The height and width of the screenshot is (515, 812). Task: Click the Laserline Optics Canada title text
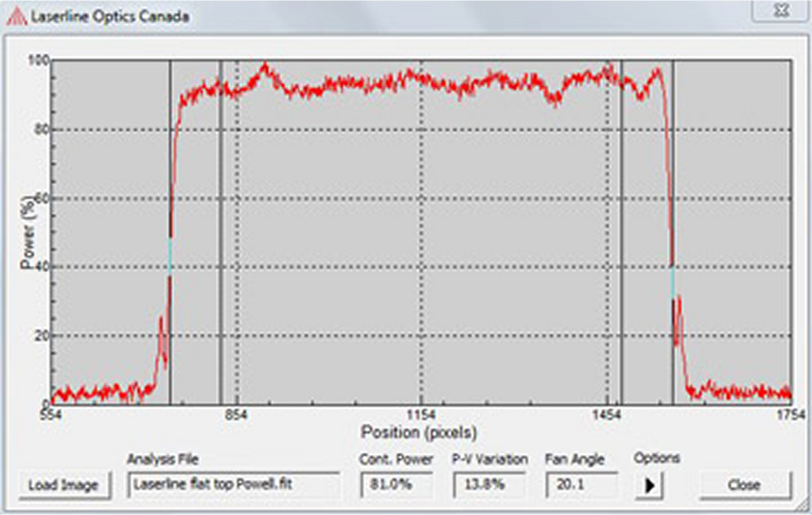pos(110,16)
